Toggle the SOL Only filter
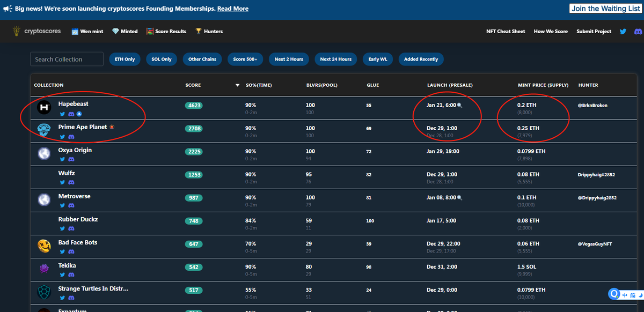Image resolution: width=644 pixels, height=312 pixels. [162, 59]
